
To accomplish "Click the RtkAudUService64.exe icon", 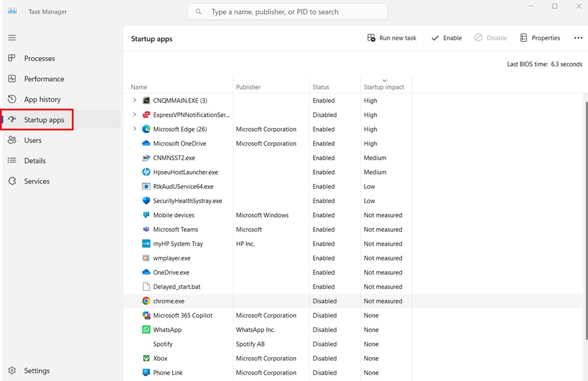I will pos(146,186).
